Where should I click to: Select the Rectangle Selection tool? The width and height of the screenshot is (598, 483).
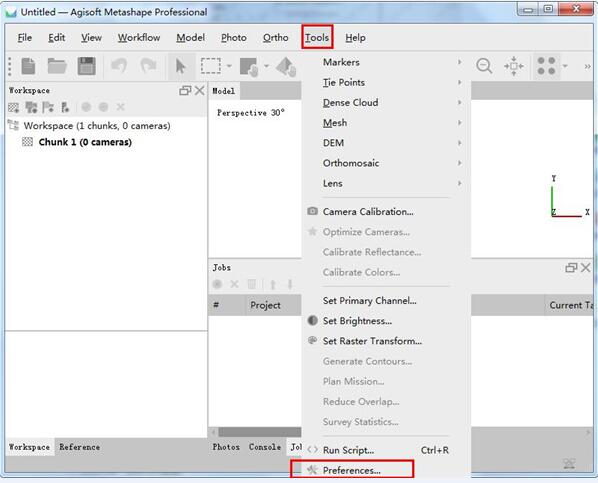point(211,66)
